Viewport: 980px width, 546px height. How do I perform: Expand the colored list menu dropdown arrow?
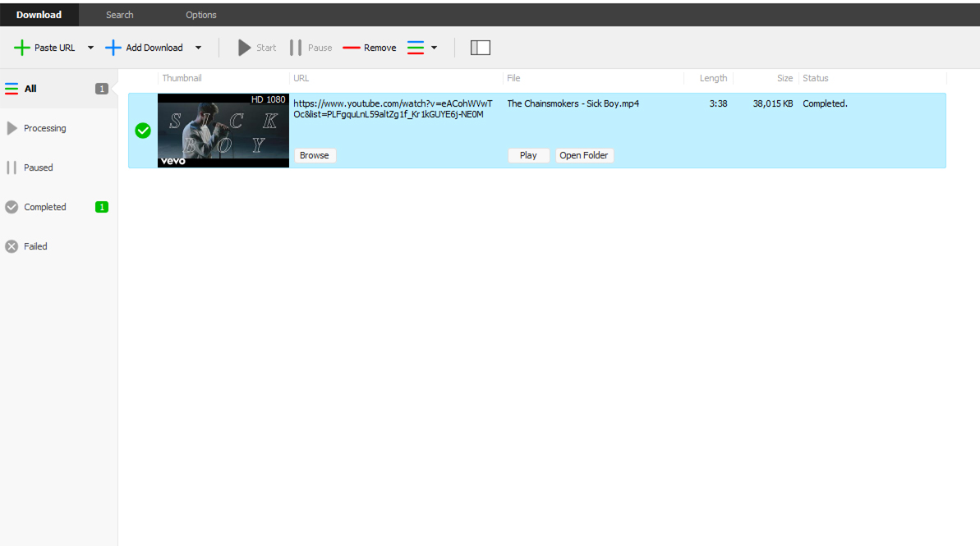[435, 48]
